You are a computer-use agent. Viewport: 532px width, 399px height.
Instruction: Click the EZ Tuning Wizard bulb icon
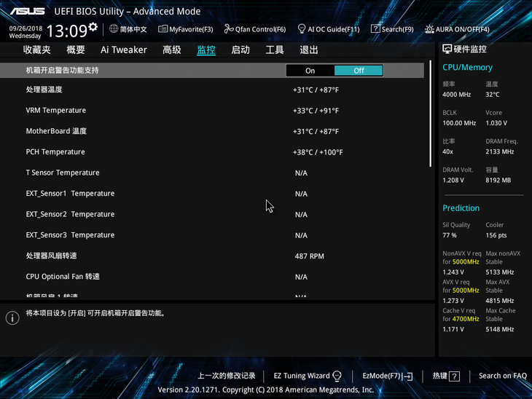pyautogui.click(x=337, y=376)
